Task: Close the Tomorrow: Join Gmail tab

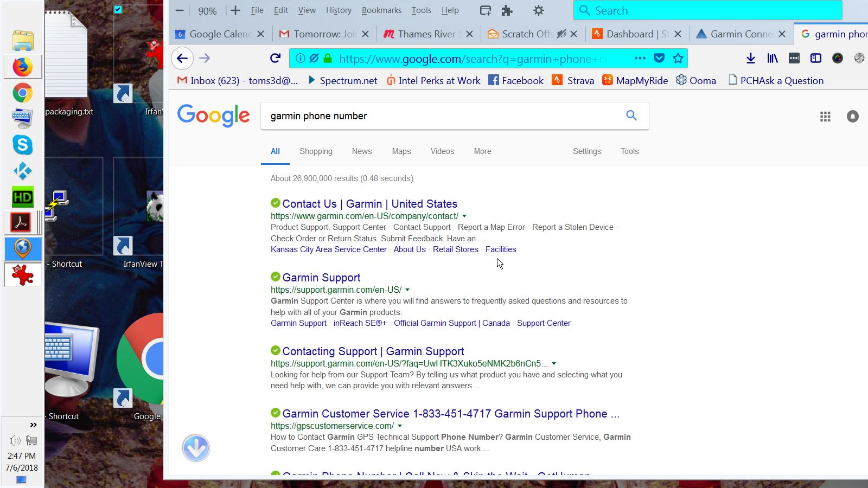Action: [366, 34]
